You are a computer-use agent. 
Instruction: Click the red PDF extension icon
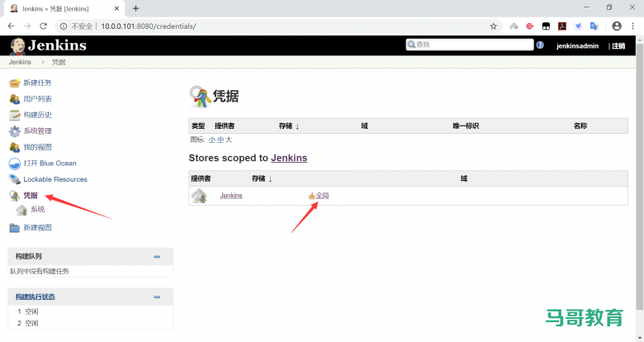[x=562, y=26]
